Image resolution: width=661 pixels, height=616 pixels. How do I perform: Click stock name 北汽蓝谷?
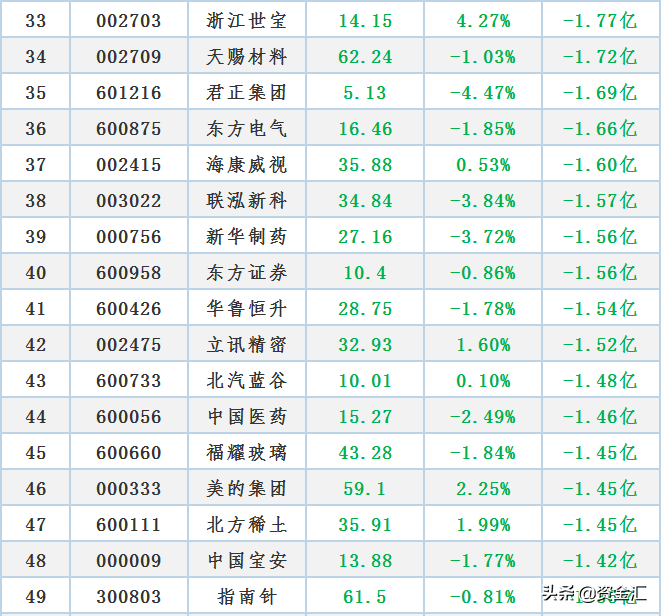tap(247, 381)
